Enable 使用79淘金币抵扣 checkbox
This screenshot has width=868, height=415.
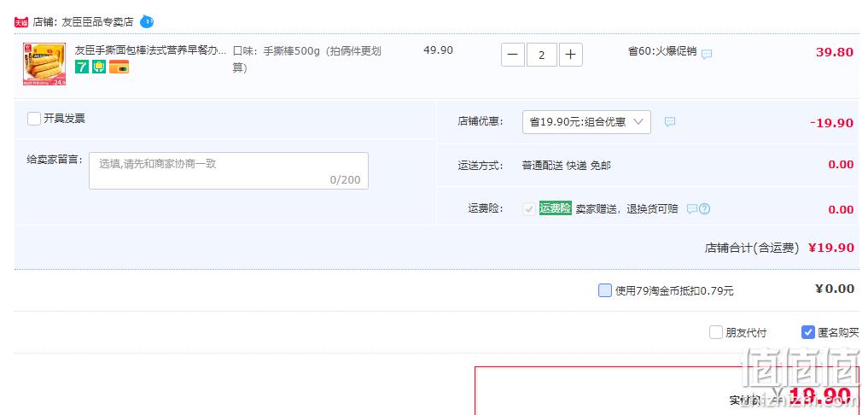pyautogui.click(x=605, y=290)
